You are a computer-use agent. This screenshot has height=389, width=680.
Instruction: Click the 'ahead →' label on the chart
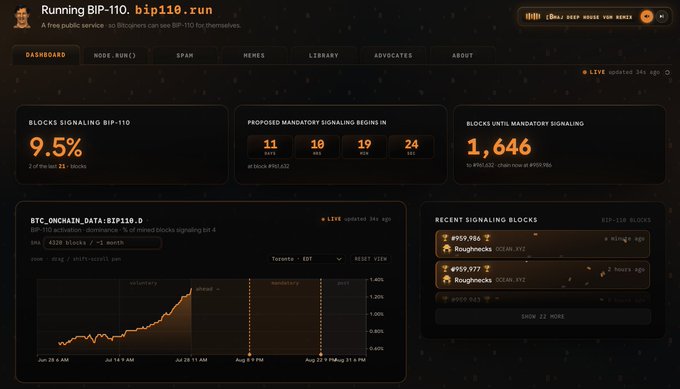click(x=208, y=289)
